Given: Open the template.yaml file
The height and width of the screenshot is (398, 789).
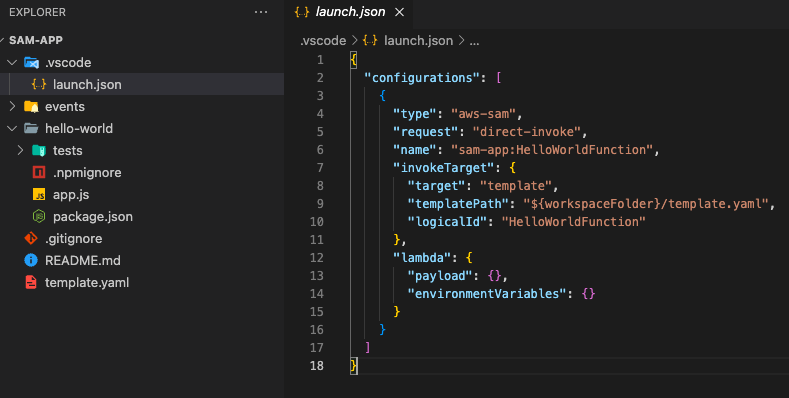Looking at the screenshot, I should [87, 283].
